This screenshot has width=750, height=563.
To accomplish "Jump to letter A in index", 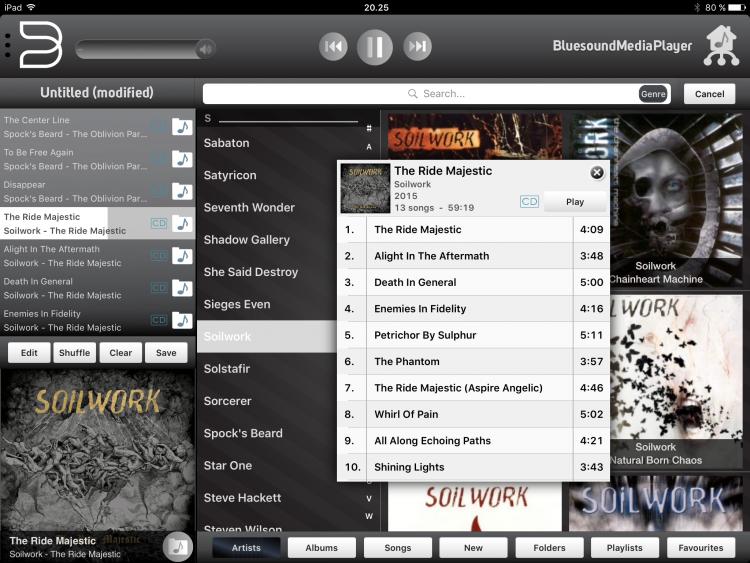I will [369, 147].
